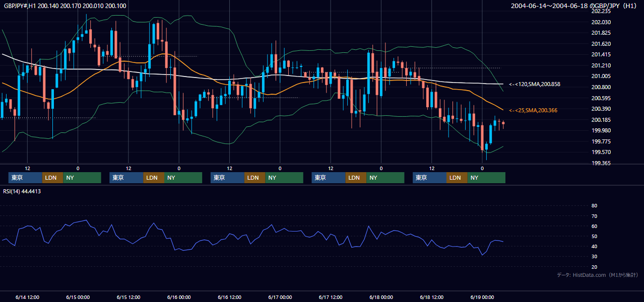Select the 201.210 price axis label

click(x=601, y=65)
